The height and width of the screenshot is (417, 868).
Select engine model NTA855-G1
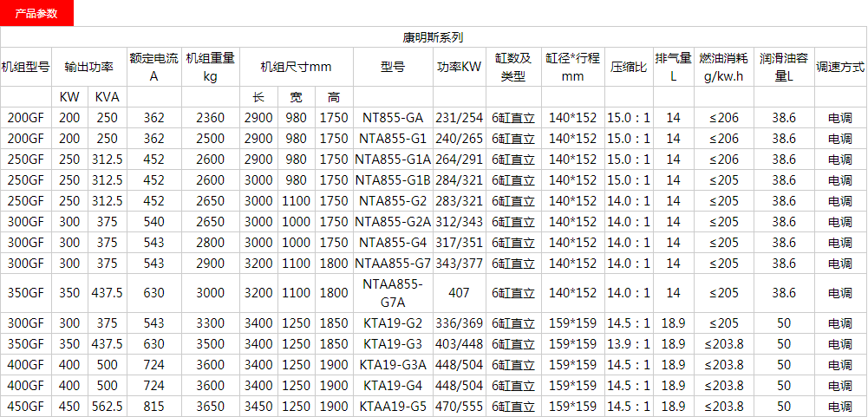[393, 139]
